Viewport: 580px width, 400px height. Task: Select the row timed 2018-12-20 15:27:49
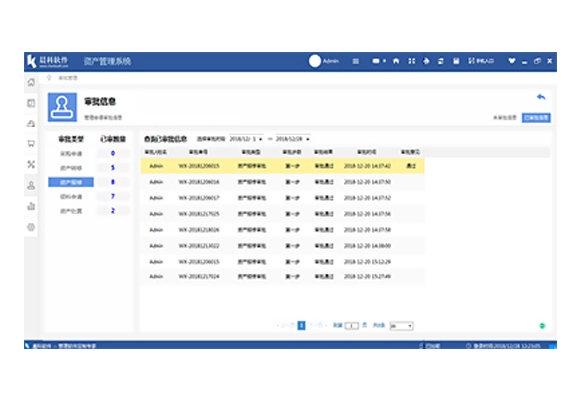pyautogui.click(x=282, y=276)
